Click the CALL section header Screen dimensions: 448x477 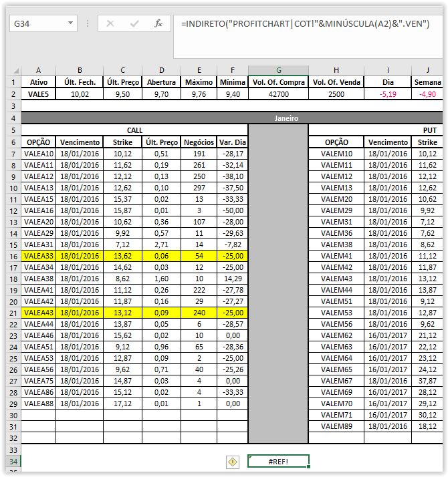pos(134,130)
